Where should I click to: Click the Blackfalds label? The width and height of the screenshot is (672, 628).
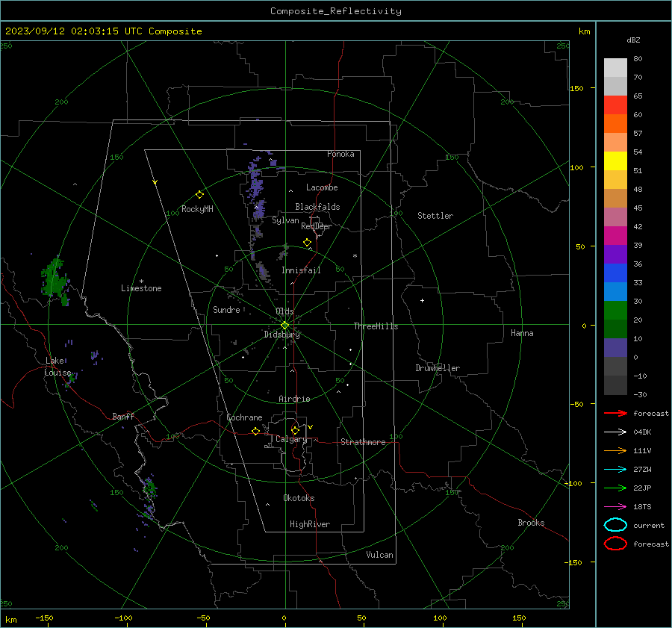pos(317,207)
